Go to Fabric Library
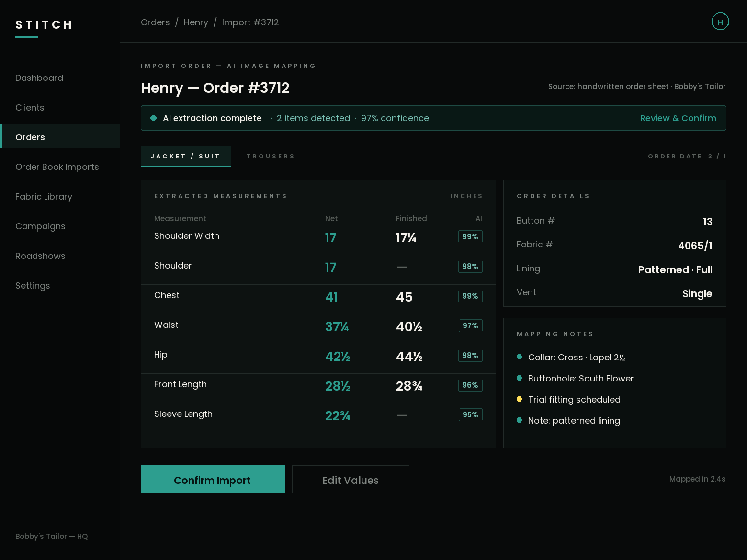This screenshot has height=560, width=747. tap(44, 197)
